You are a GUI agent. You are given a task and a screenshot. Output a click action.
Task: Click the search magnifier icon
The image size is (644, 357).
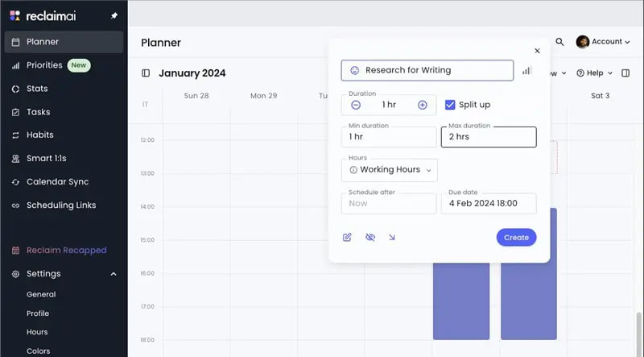pos(559,42)
